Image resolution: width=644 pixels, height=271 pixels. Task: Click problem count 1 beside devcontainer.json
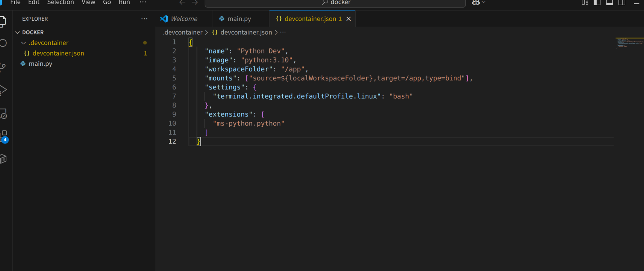click(145, 53)
